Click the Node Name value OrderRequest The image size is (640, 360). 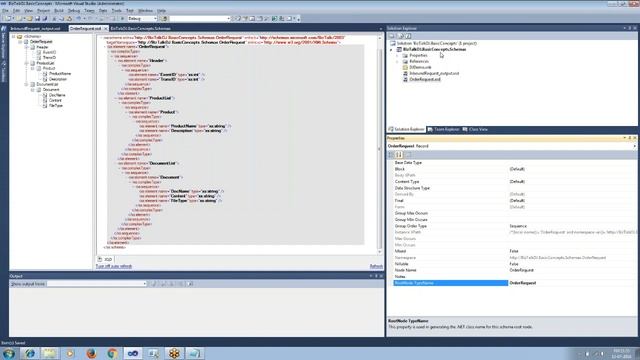point(522,270)
